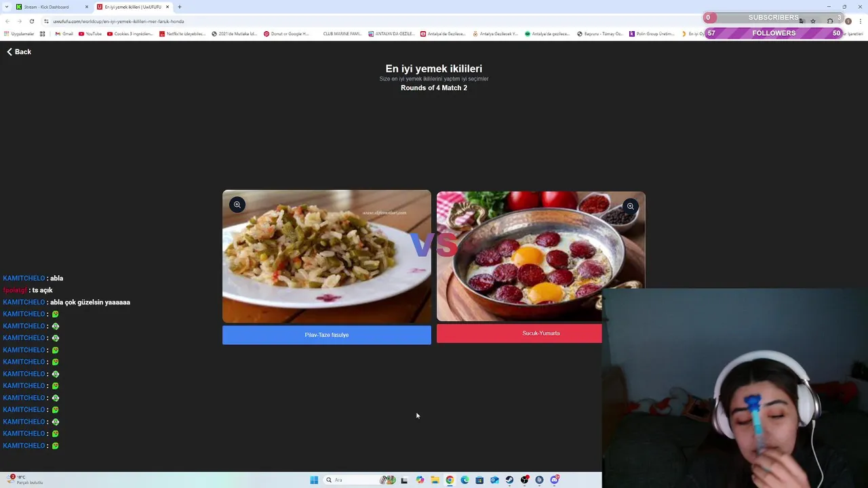Open the Antalya Gezilecek Y... bookmark

[x=496, y=33]
